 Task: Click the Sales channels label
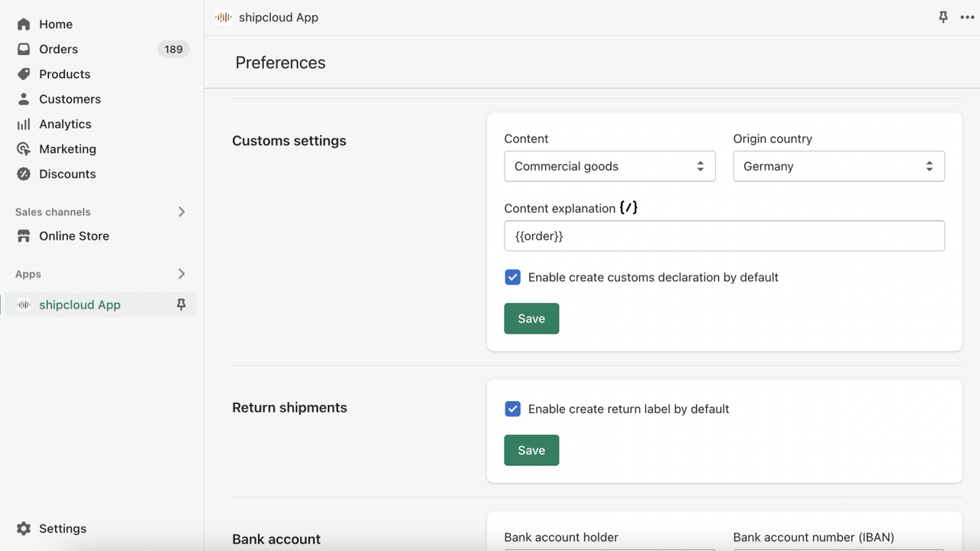[53, 212]
